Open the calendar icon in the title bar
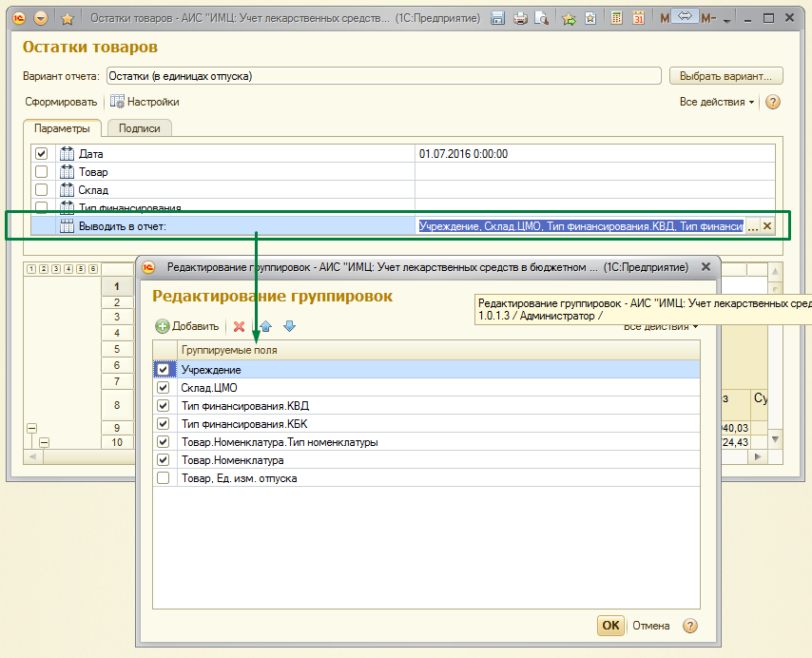 639,18
